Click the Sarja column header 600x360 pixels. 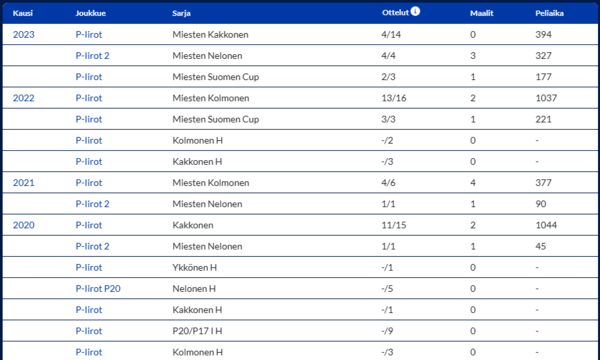pos(181,13)
